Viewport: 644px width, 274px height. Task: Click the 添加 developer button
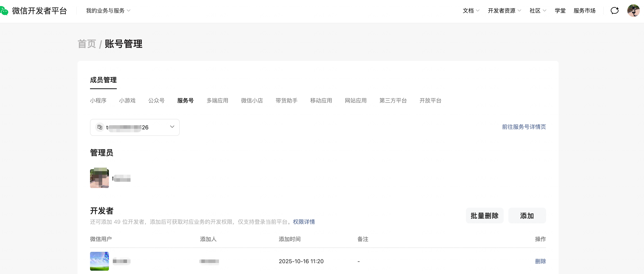[x=527, y=216]
